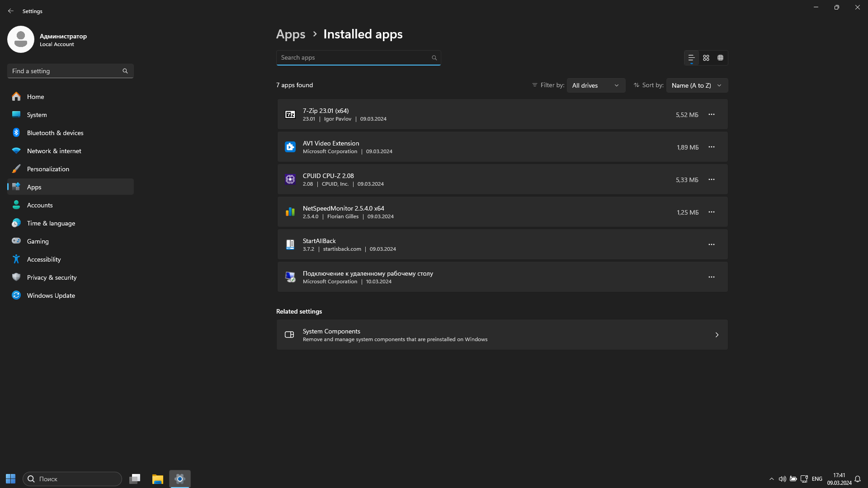Open the Filter by All drives dropdown
Viewport: 868px width, 488px height.
coord(595,85)
